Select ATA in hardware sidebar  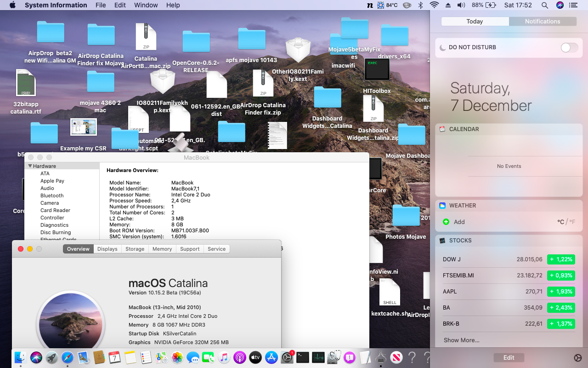[x=45, y=173]
